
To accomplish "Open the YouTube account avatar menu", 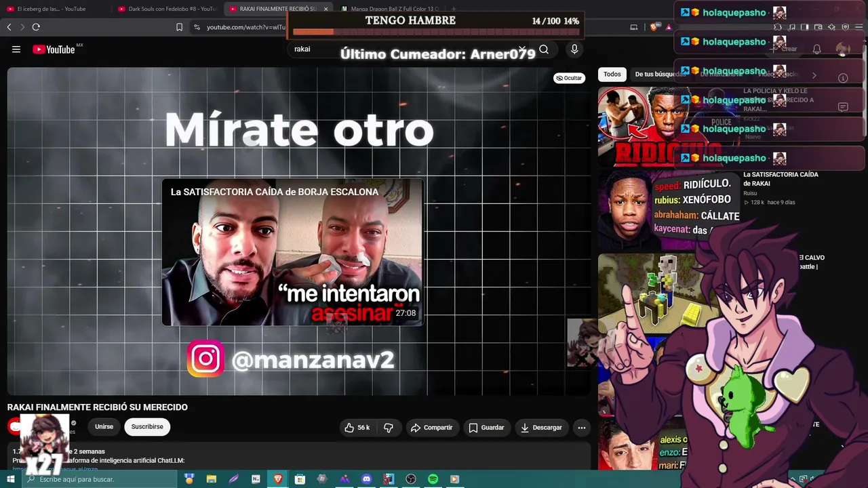I will click(843, 49).
